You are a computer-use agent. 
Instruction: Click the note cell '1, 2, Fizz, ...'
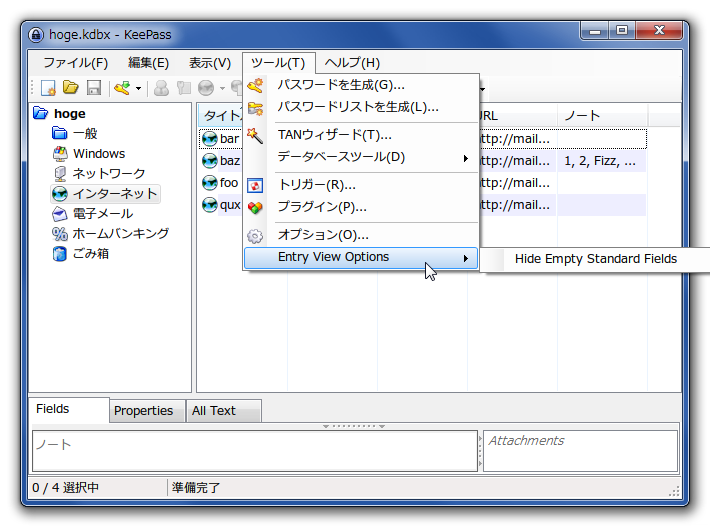click(600, 161)
